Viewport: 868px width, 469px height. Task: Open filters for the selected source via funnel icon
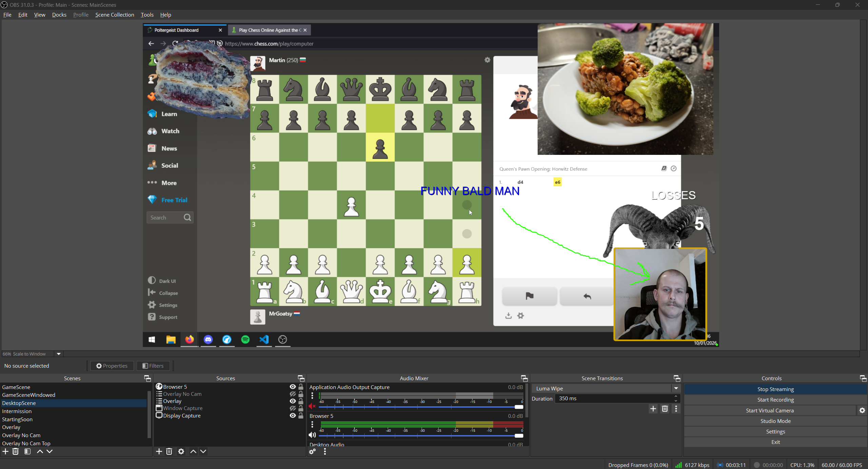coord(153,366)
